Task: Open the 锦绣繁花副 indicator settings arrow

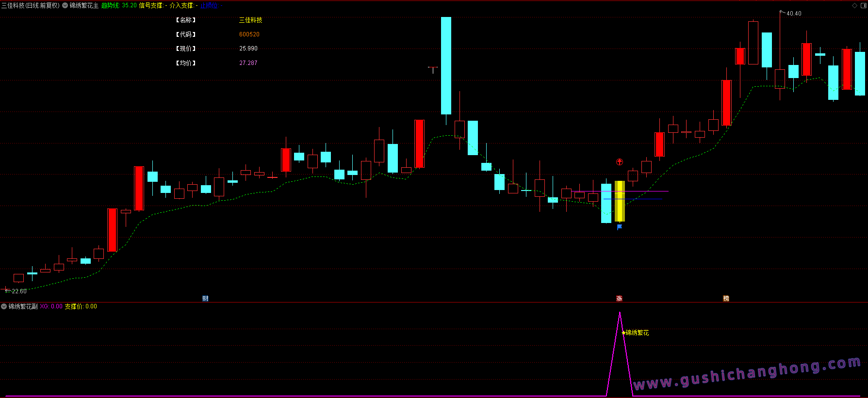Action: pos(4,306)
